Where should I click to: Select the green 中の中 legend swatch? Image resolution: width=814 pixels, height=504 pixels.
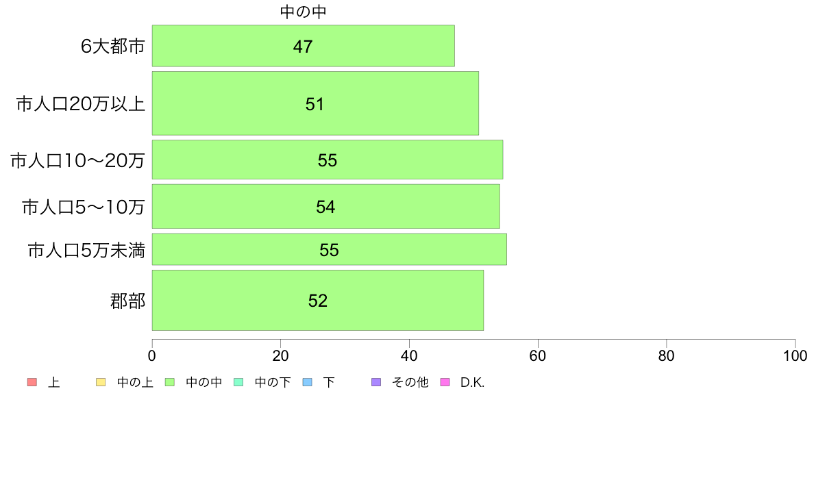[169, 383]
